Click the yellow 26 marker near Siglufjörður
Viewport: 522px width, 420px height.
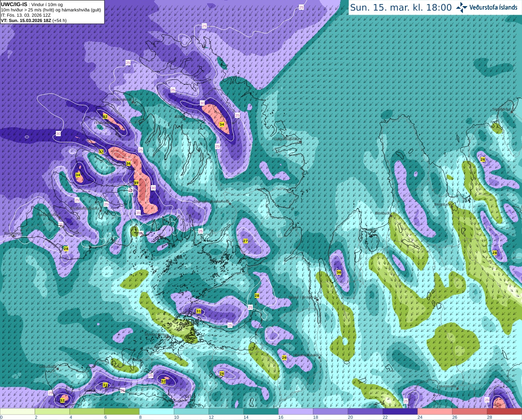point(483,159)
